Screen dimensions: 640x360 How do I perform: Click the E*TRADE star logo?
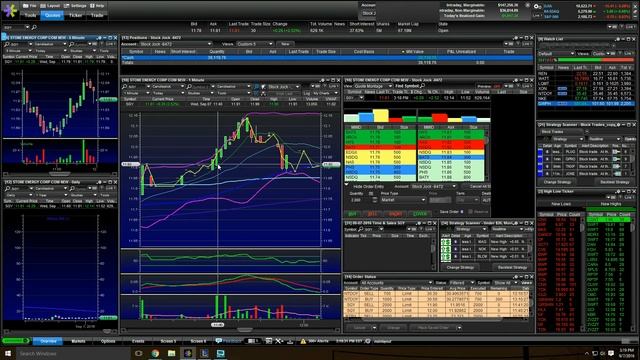coord(10,10)
